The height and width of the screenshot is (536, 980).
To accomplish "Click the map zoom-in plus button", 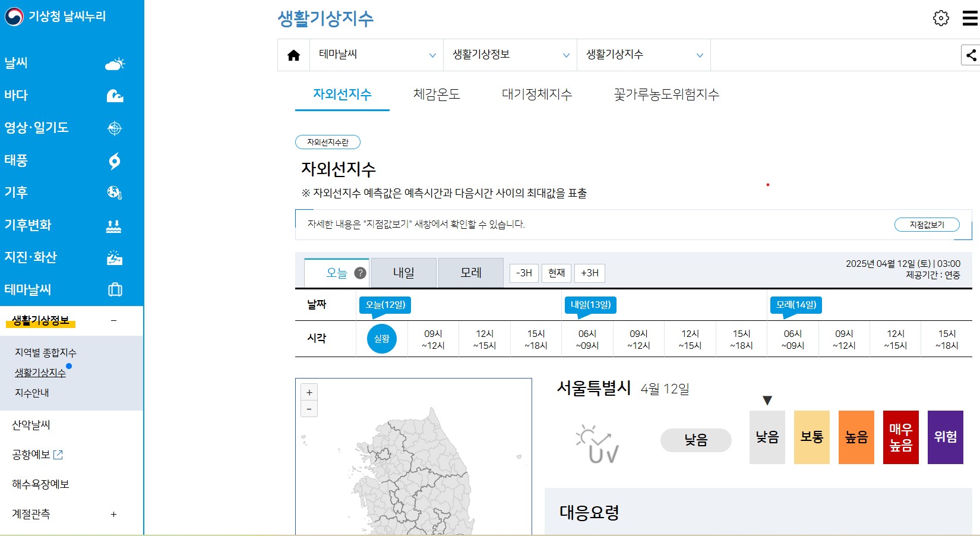I will tap(309, 392).
